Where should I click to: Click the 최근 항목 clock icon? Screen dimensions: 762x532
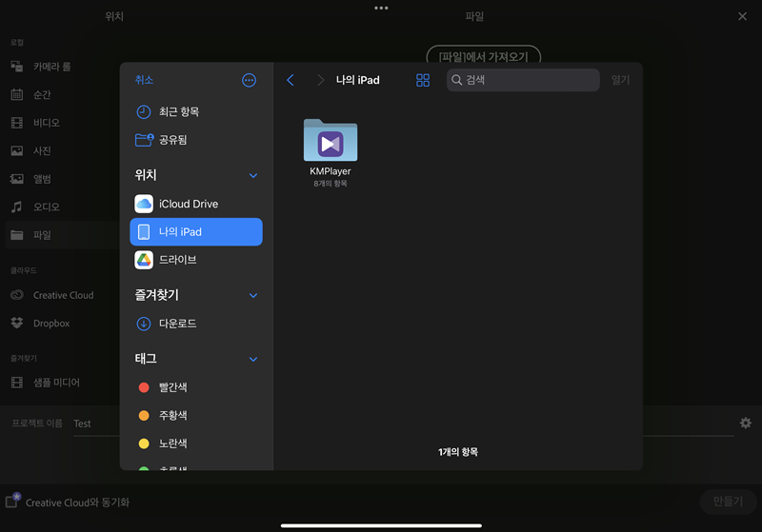144,112
